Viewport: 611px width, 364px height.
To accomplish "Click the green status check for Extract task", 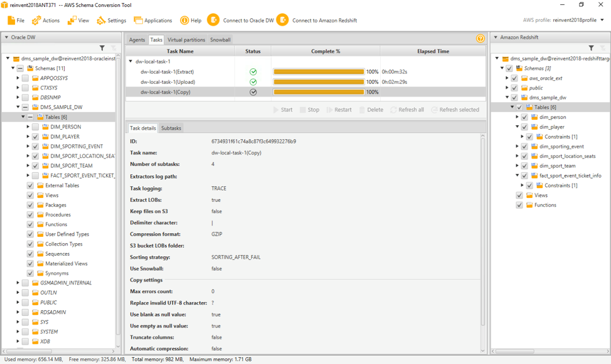I will (x=253, y=71).
